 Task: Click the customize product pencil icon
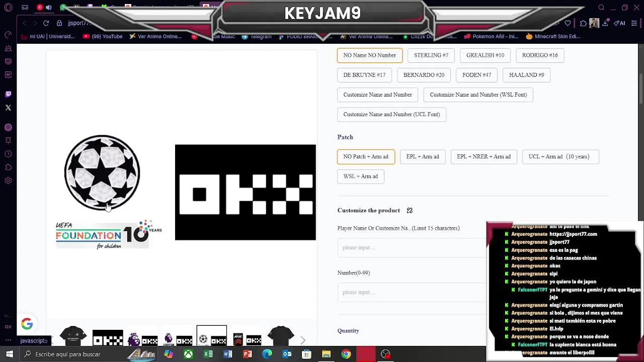pos(410,211)
